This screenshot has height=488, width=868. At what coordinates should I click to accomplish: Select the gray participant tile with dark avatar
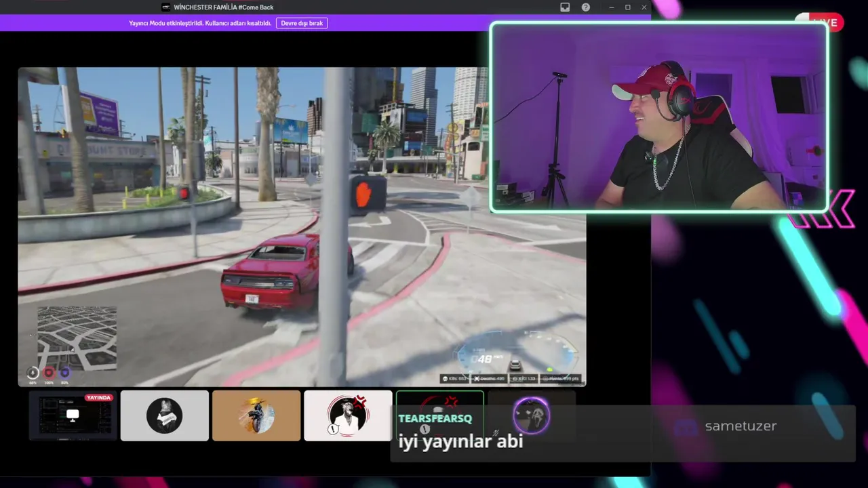(165, 415)
